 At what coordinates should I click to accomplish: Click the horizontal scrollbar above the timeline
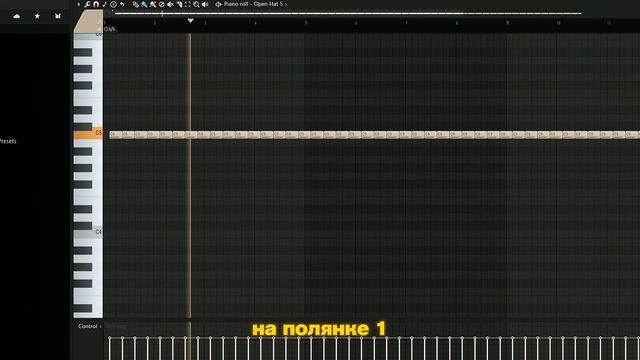(348, 13)
